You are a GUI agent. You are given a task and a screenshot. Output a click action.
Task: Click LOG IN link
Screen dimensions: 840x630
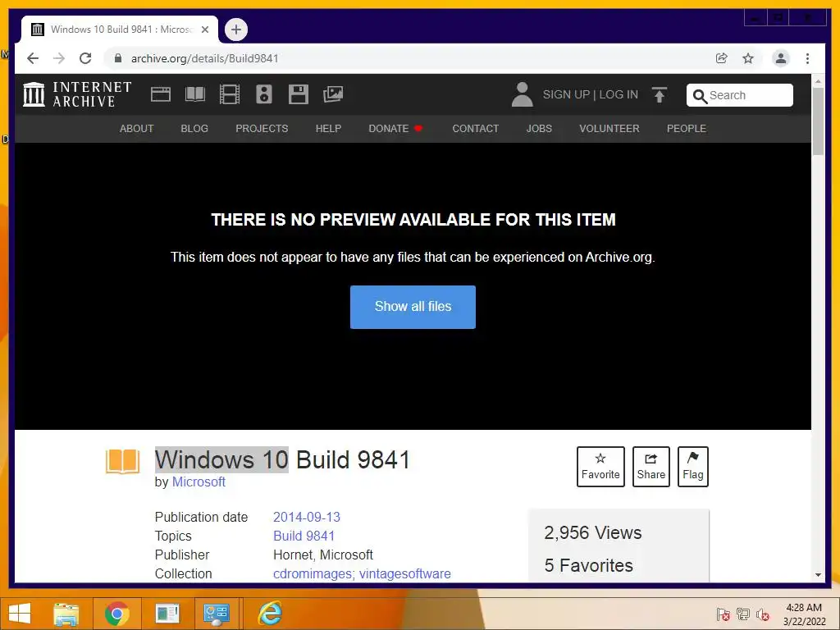pos(619,94)
